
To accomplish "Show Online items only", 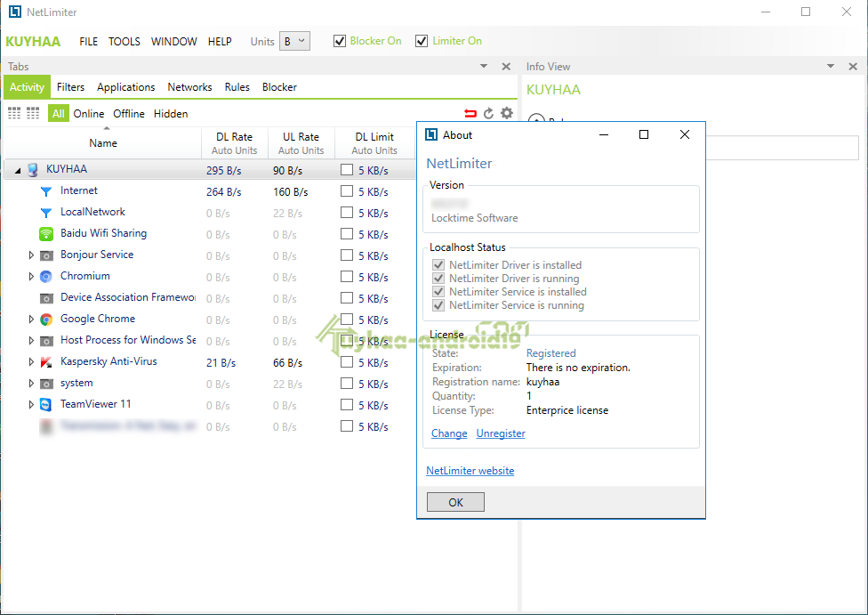I will point(89,114).
